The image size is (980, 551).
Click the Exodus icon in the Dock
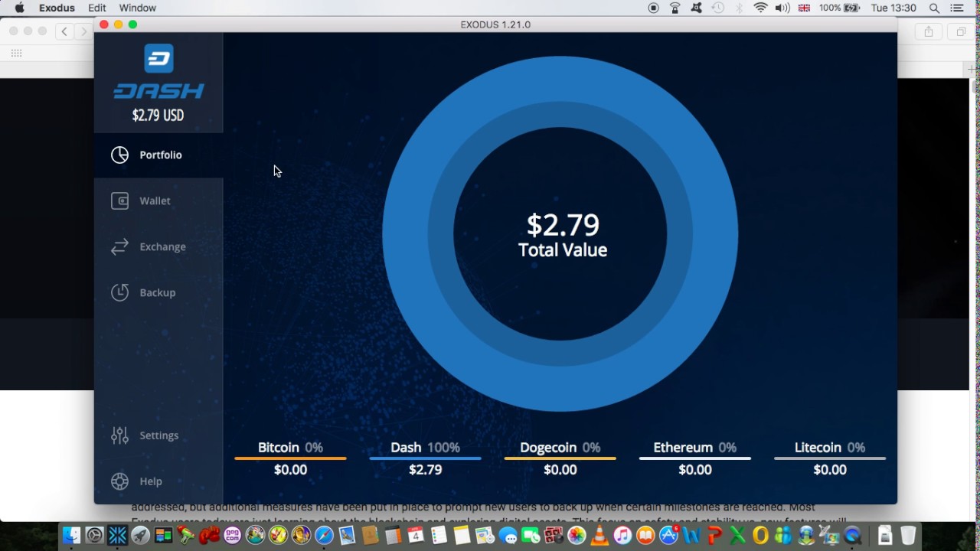click(x=117, y=535)
